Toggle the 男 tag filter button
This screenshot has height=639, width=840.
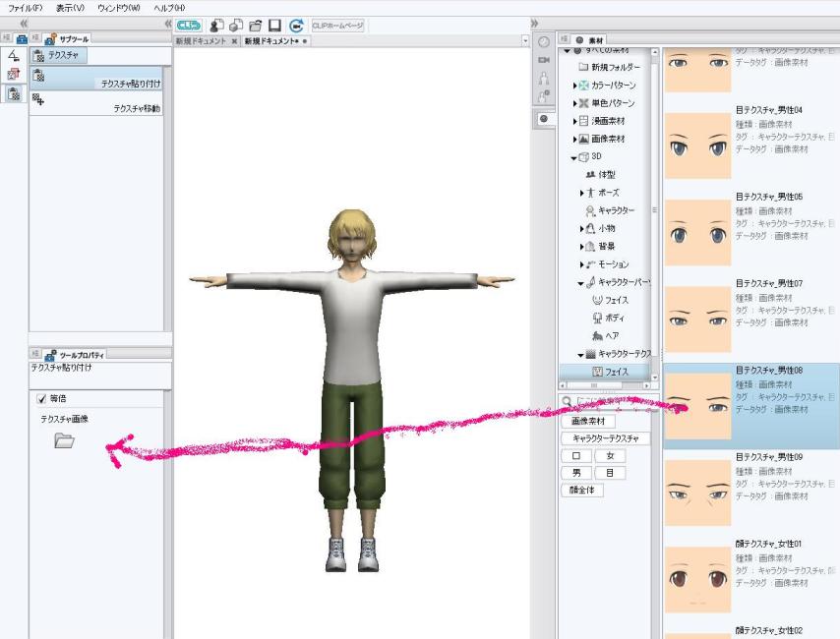point(576,472)
